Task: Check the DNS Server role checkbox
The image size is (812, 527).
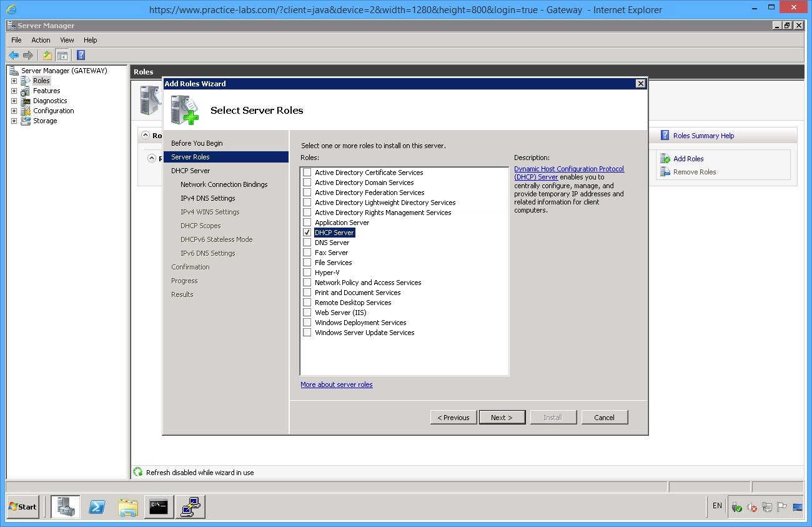Action: (x=307, y=243)
